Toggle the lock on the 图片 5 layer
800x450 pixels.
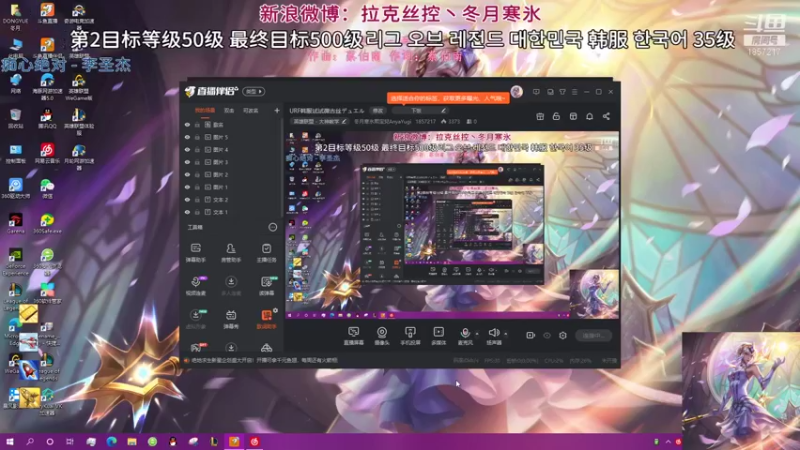pyautogui.click(x=197, y=137)
